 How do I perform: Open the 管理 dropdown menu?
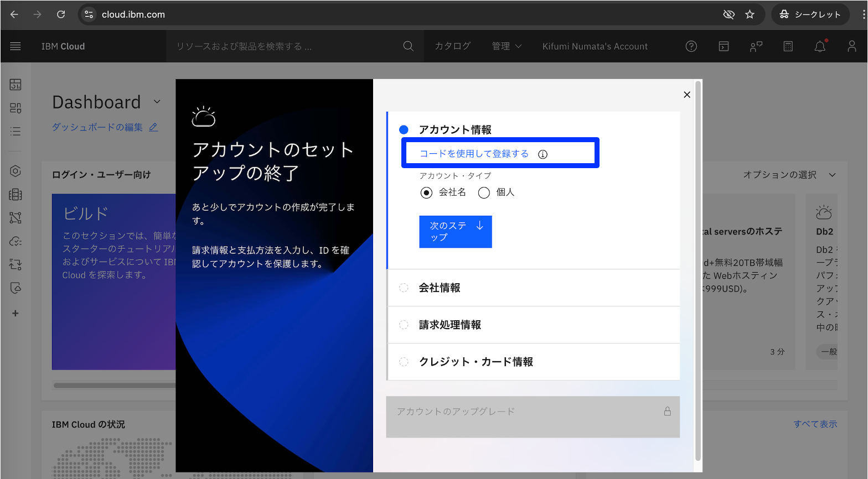point(507,46)
